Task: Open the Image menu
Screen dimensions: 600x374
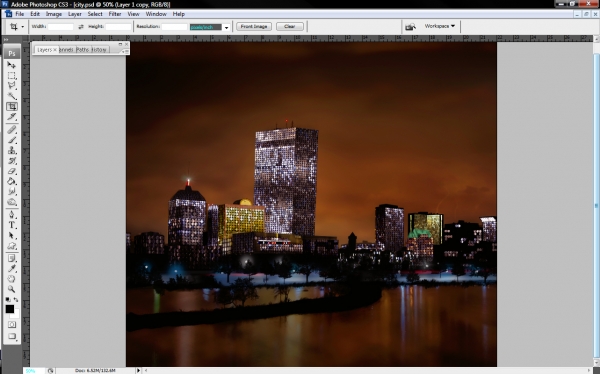Action: coord(54,14)
